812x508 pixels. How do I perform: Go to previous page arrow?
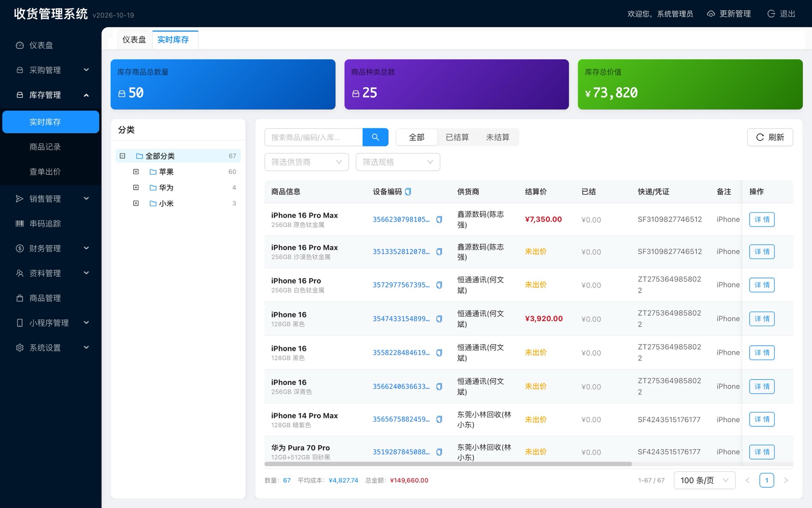pyautogui.click(x=747, y=480)
